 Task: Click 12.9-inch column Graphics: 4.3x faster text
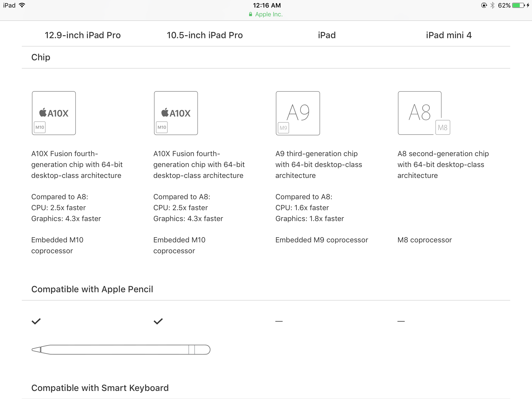pos(66,218)
